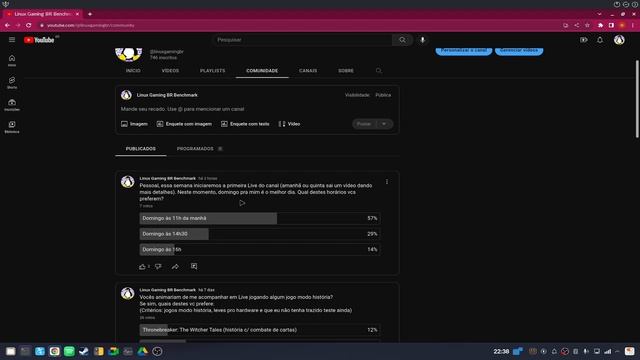
Task: Vote for Domingo às 15h
Action: coord(260,249)
